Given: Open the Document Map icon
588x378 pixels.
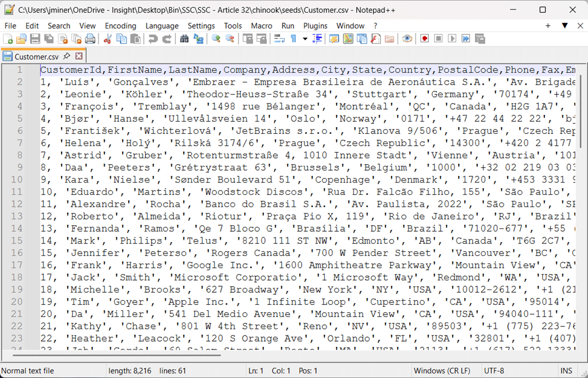Looking at the screenshot, I should coord(348,39).
